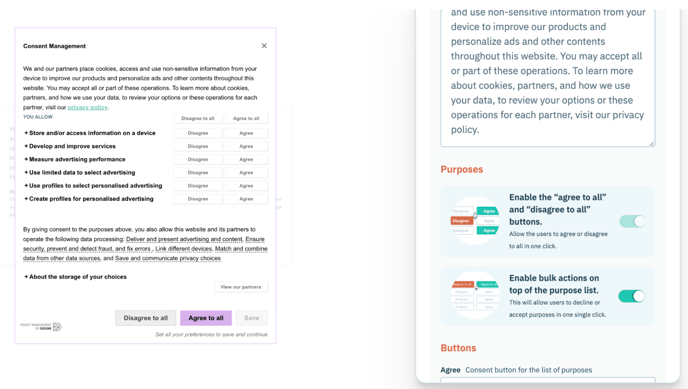688x389 pixels.
Task: Open Deliver and present advertising and content link
Action: pos(184,239)
